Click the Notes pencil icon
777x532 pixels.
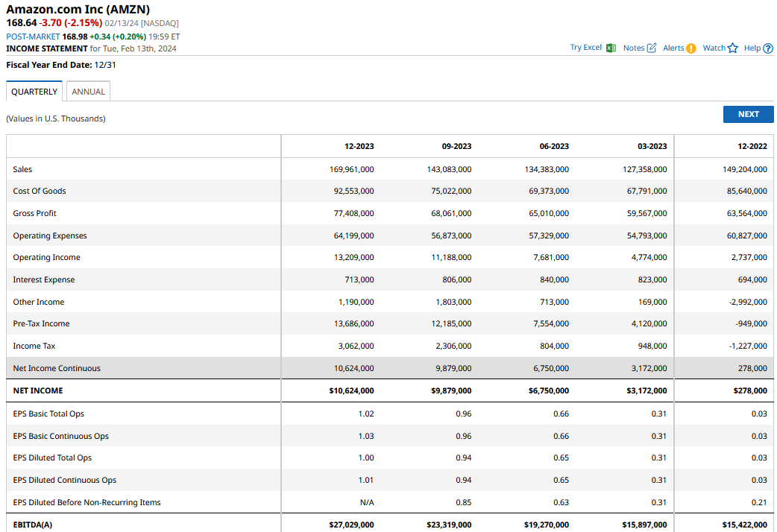coord(652,48)
